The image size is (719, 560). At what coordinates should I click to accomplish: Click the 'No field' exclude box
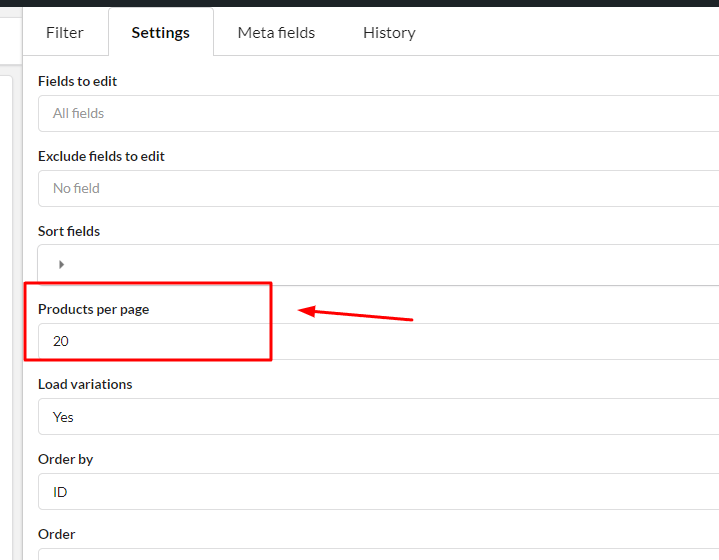[x=378, y=188]
